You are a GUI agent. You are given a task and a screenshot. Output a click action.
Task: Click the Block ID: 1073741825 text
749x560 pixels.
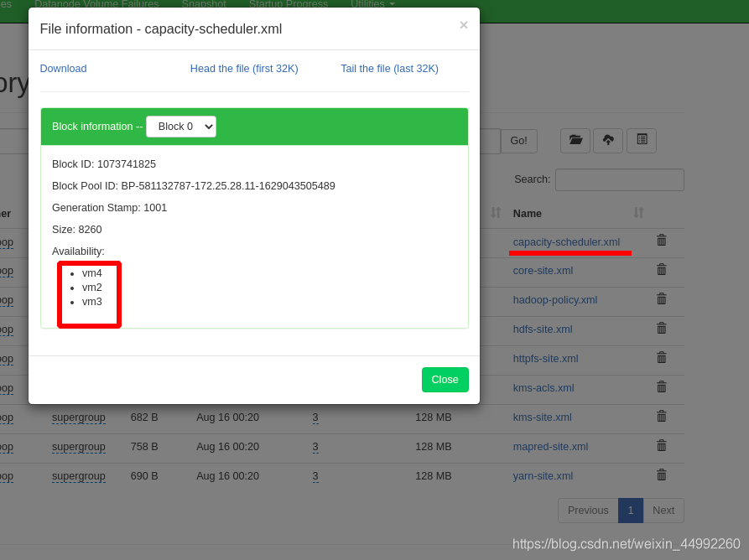[x=104, y=164]
